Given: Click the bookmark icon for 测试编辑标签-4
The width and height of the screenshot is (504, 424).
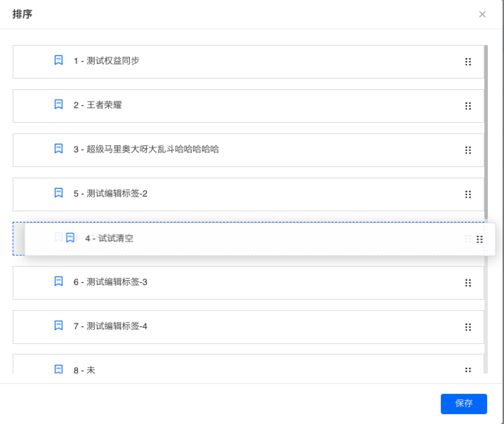Looking at the screenshot, I should point(58,326).
